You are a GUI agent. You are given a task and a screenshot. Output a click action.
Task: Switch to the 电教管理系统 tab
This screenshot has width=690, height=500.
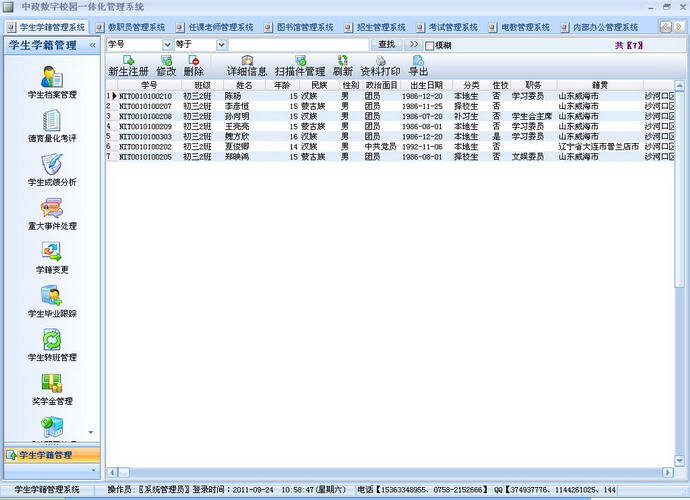pos(519,27)
